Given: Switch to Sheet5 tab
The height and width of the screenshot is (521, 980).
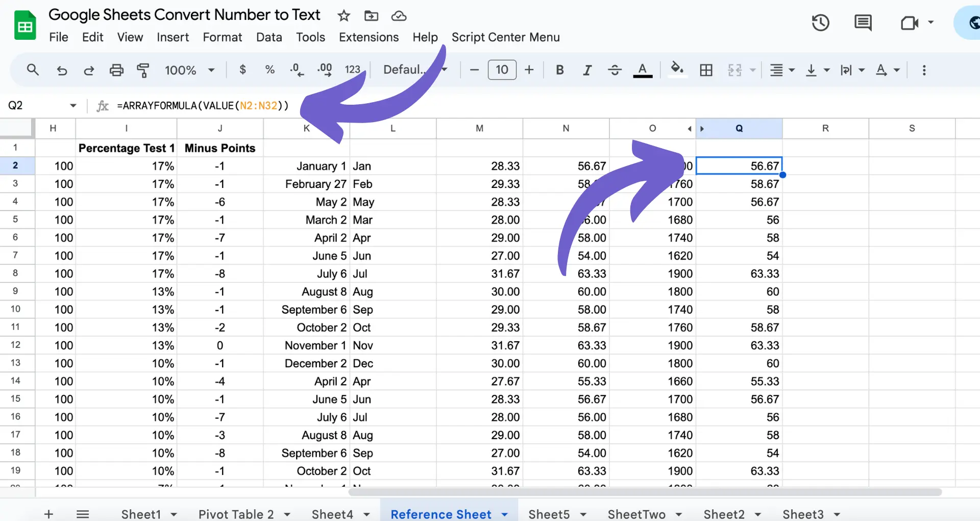Looking at the screenshot, I should click(x=549, y=514).
